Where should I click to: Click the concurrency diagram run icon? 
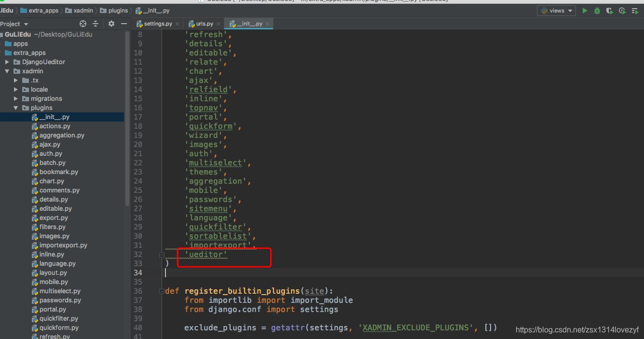[635, 11]
